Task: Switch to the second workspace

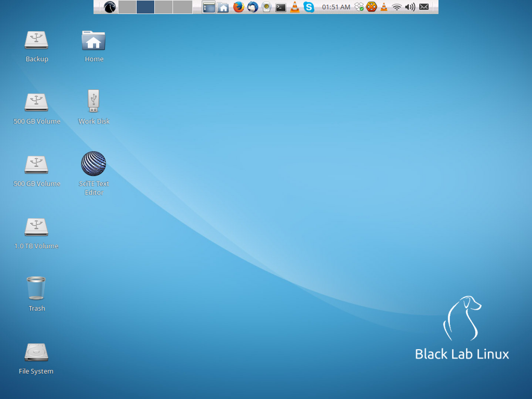Action: (x=145, y=7)
